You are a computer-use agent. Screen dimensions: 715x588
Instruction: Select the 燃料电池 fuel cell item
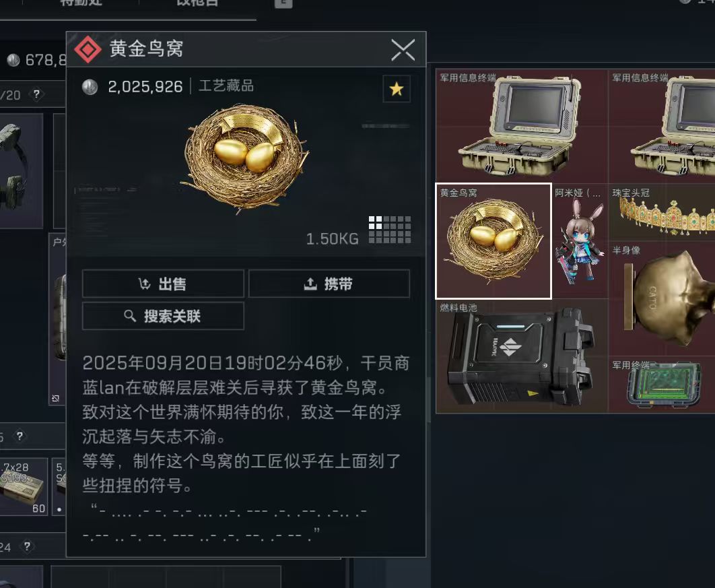point(522,356)
